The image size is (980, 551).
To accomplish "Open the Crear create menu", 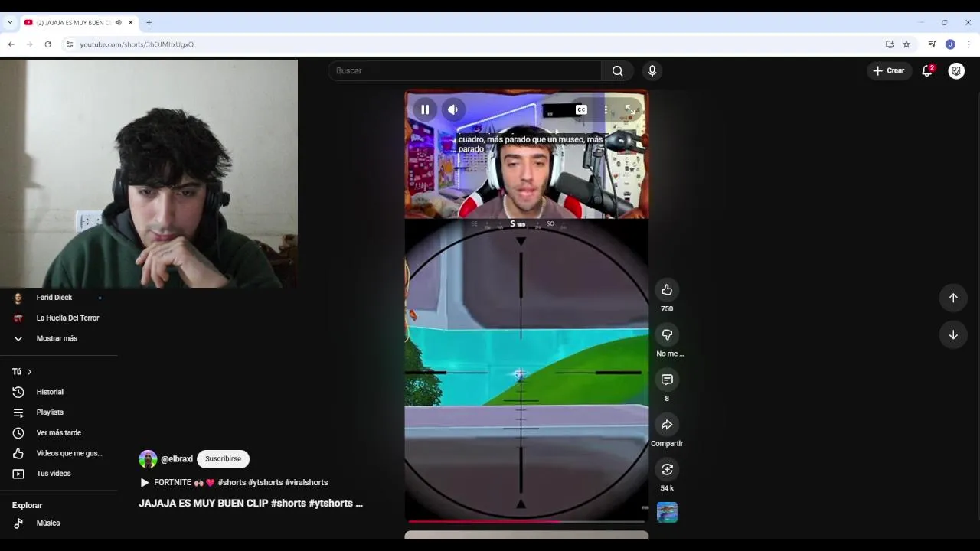I will [x=890, y=70].
